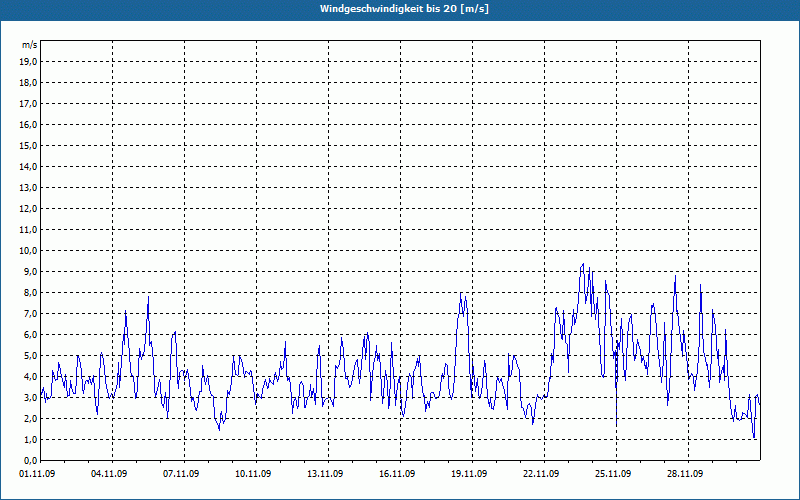Screen dimensions: 800x500
Task: Select the 16.11.09 date label
Action: point(397,474)
